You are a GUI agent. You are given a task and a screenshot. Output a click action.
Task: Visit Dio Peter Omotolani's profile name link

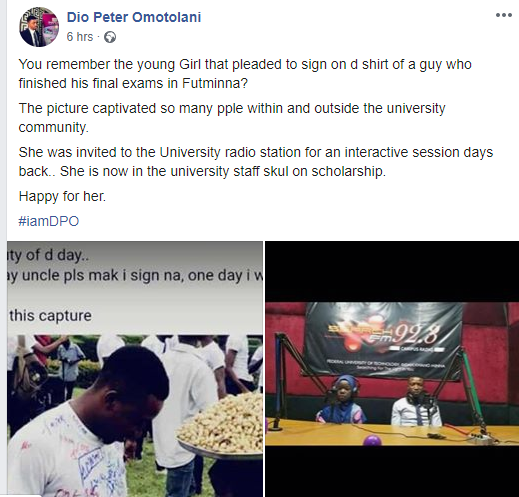point(134,17)
